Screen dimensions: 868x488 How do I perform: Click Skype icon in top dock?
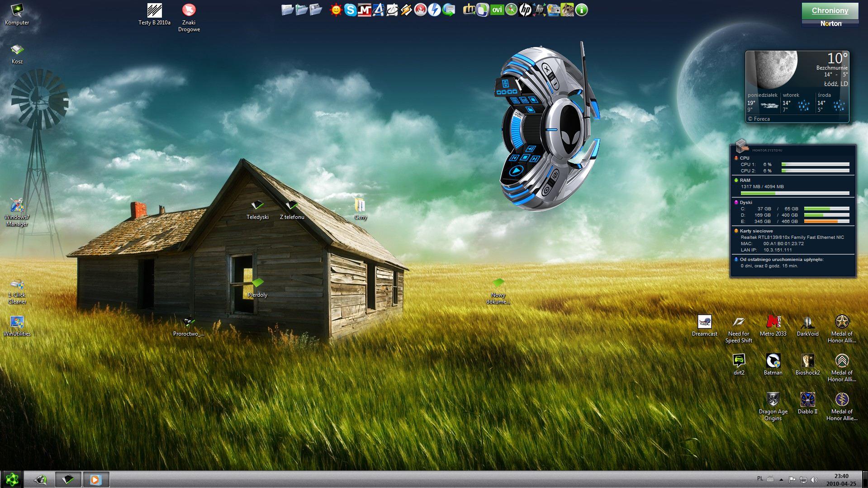[x=350, y=10]
